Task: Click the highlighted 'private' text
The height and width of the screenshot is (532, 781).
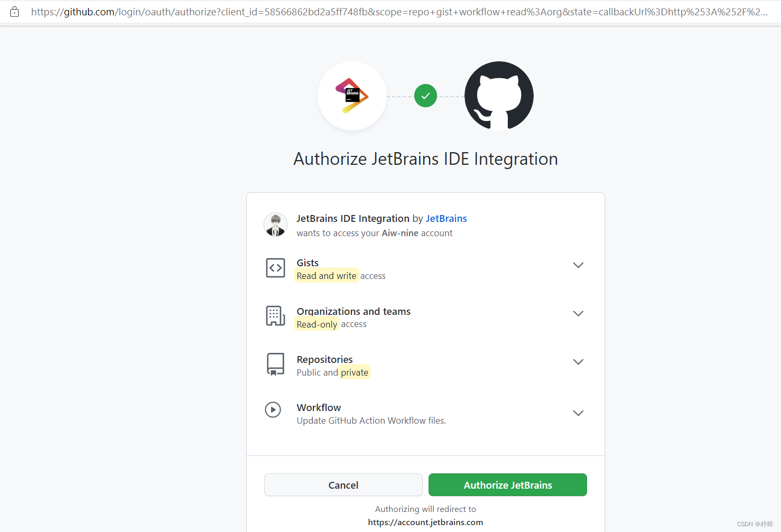Action: pos(355,372)
